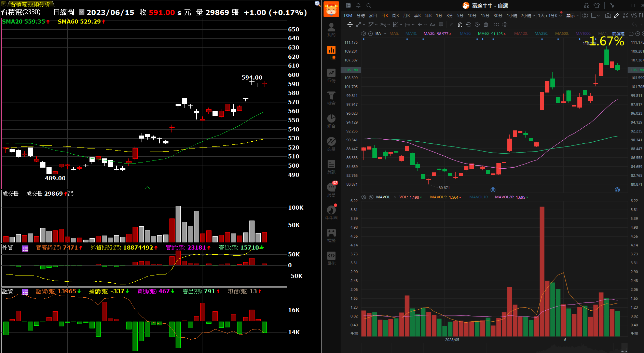Screen dimensions: 644x353
Task: Select the 日K daily candle tab
Action: coord(385,16)
